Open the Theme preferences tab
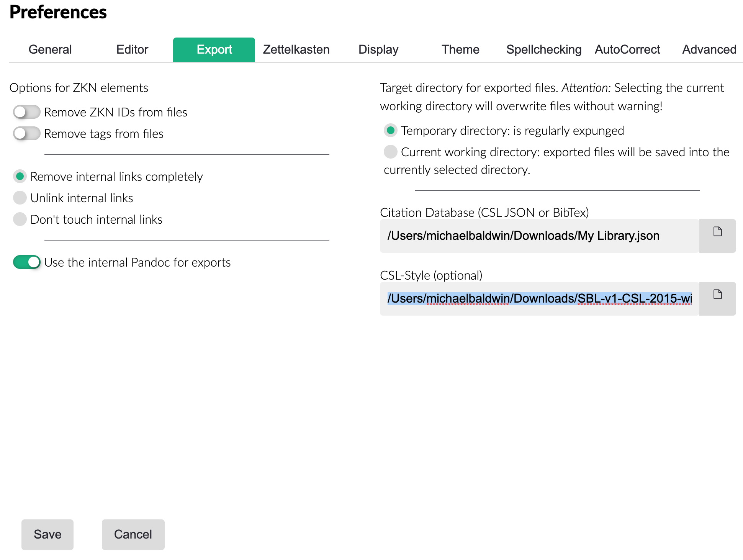Screen dimensions: 743x560 tap(460, 49)
